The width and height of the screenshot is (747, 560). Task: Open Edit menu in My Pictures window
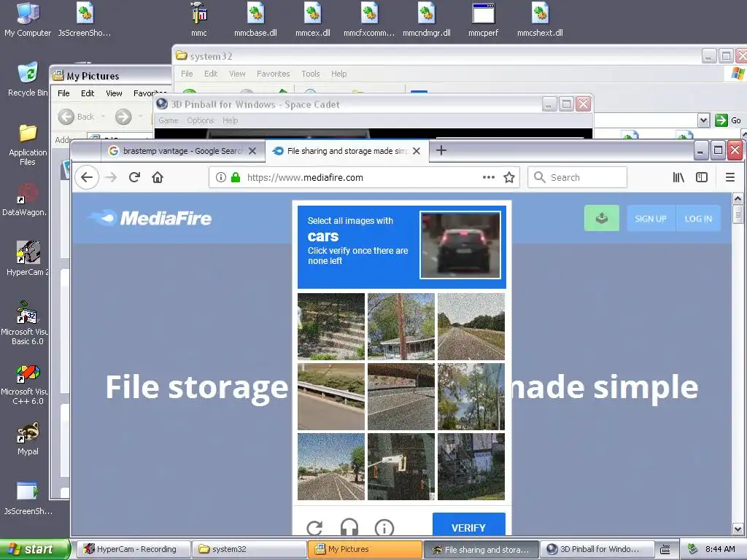tap(88, 93)
